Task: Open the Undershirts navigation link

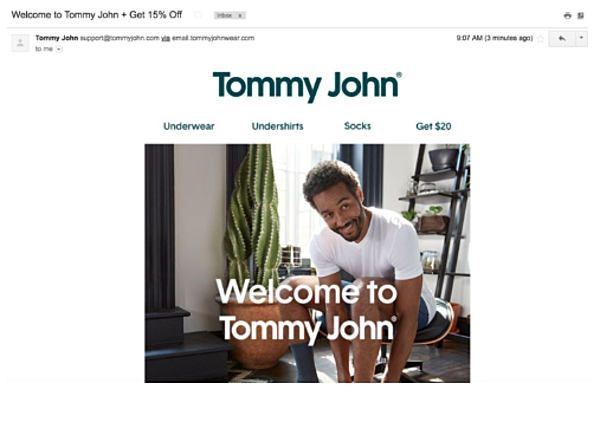Action: (x=277, y=126)
